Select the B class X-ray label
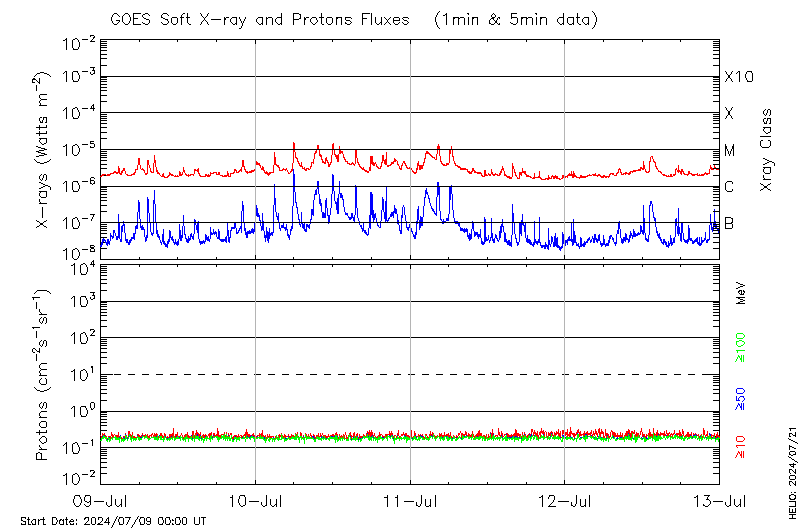800x530 pixels. click(x=729, y=223)
